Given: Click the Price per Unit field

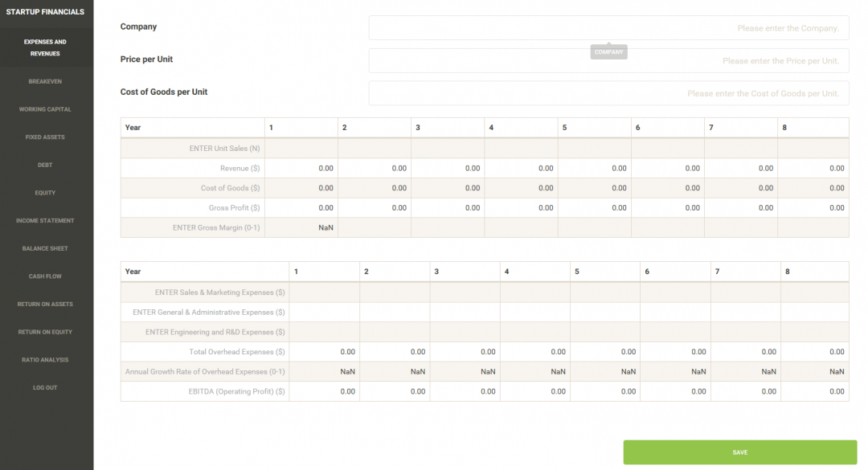Looking at the screenshot, I should pos(608,60).
